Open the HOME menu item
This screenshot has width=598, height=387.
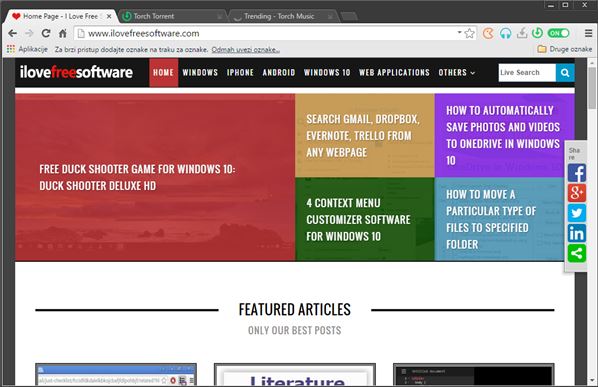pos(164,72)
